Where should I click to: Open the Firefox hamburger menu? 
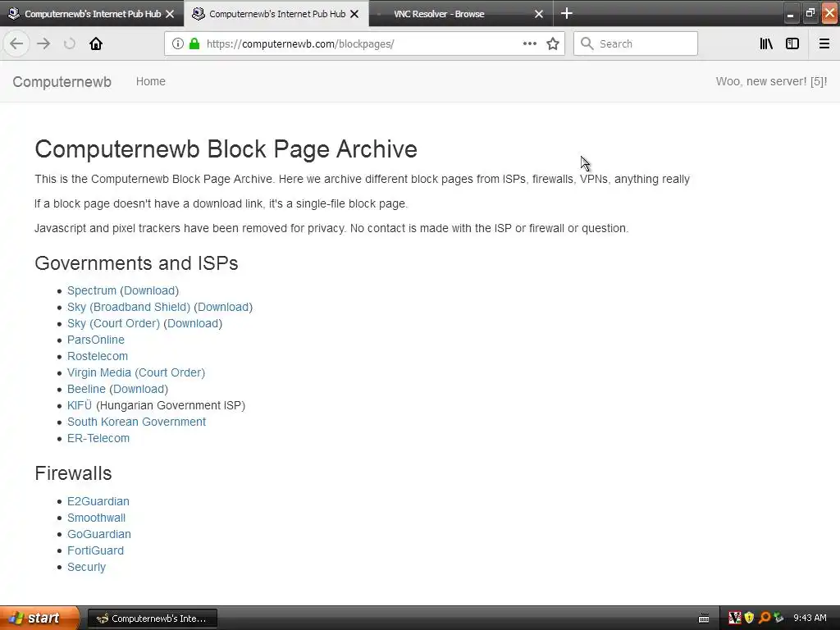(x=824, y=43)
